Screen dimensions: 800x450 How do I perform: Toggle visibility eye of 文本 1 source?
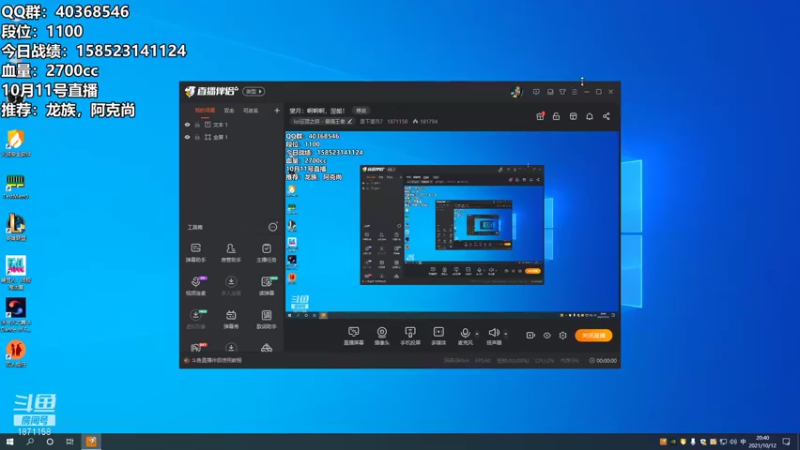click(x=187, y=124)
